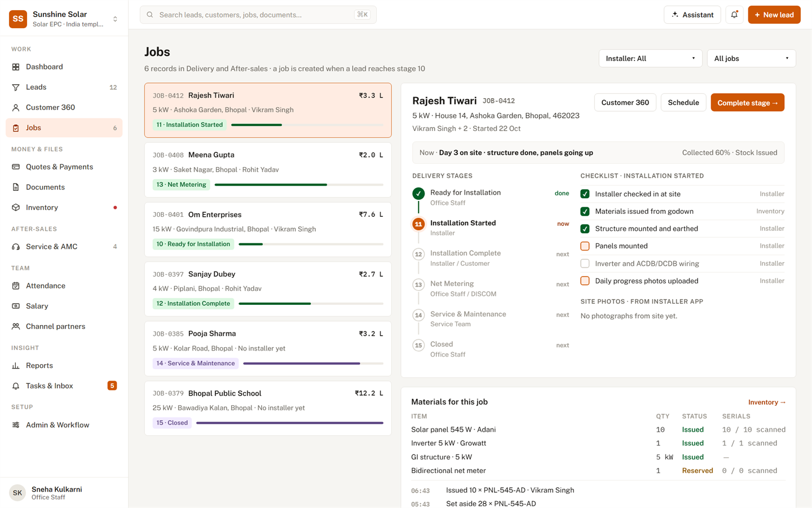
Task: Click the Leads funnel icon
Action: coord(16,87)
